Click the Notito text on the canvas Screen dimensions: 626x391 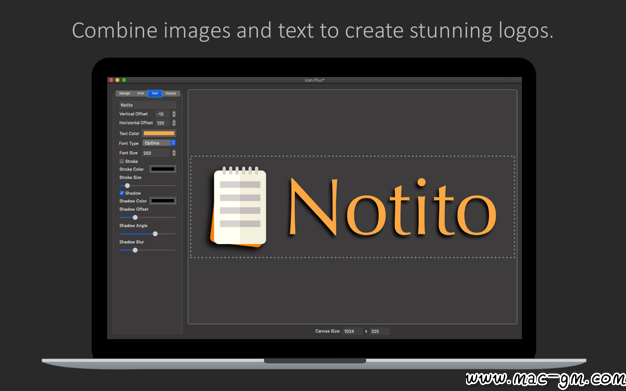coord(392,207)
